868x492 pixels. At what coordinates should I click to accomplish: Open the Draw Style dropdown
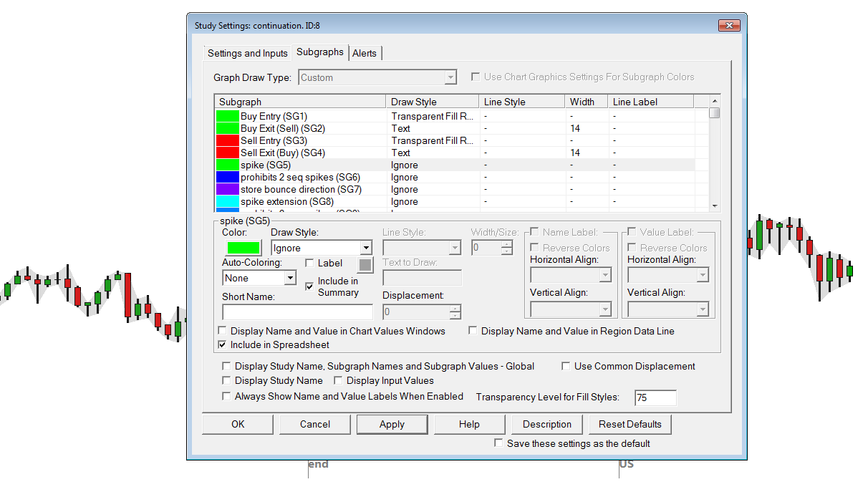[x=366, y=248]
